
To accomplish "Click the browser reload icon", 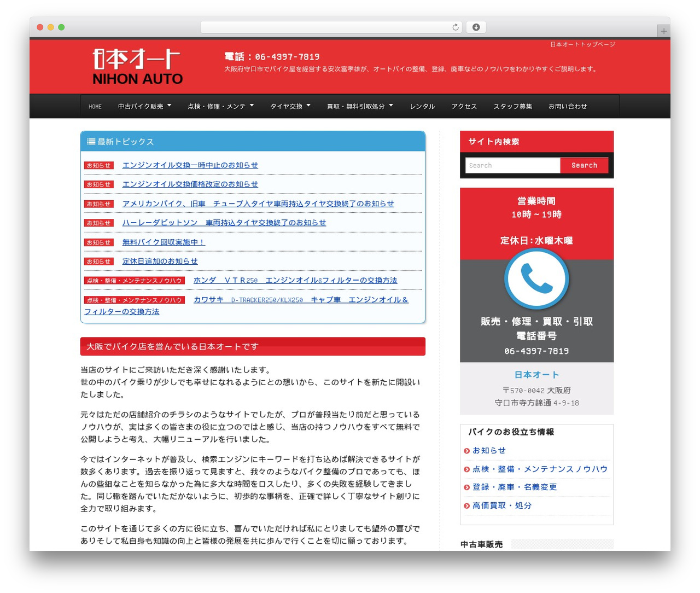I will [456, 27].
